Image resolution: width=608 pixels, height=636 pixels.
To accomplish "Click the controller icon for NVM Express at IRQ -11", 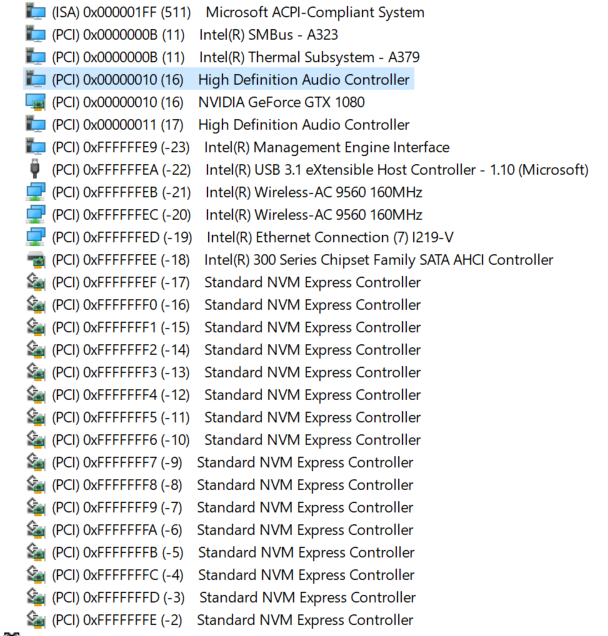I will tap(35, 417).
